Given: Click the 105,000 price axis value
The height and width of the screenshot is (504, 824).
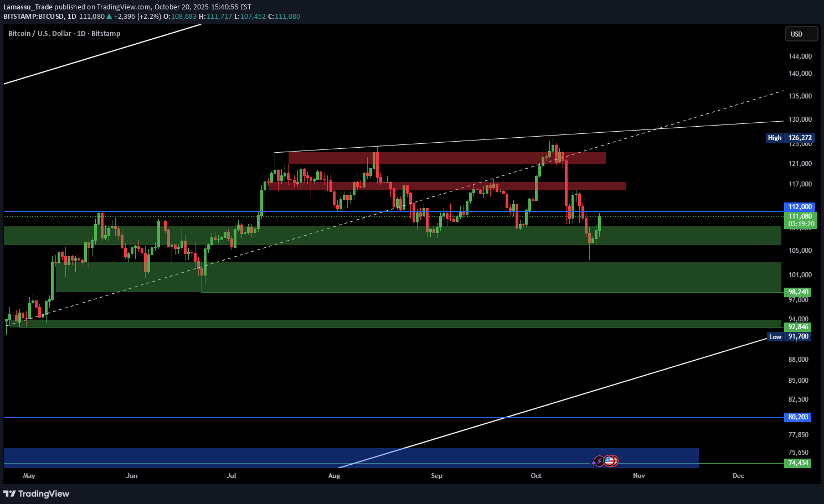Looking at the screenshot, I should (x=800, y=251).
